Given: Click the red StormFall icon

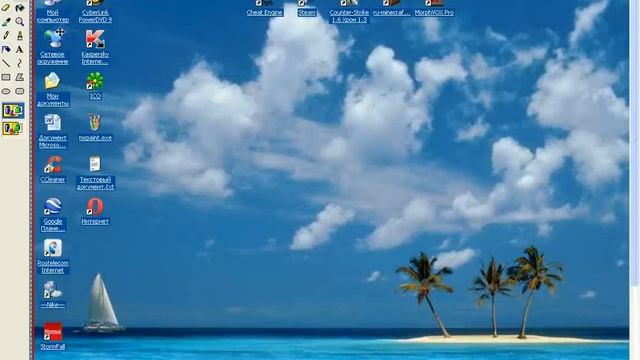Looking at the screenshot, I should point(53,332).
